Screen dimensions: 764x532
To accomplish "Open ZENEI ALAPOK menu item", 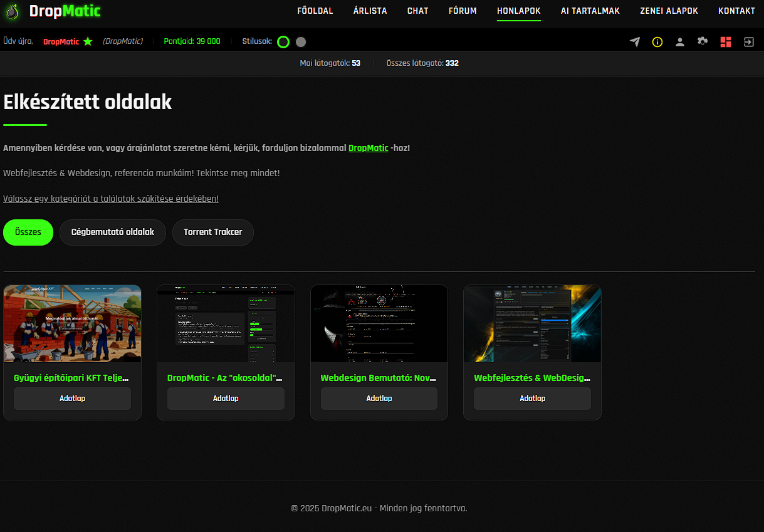I will 669,11.
